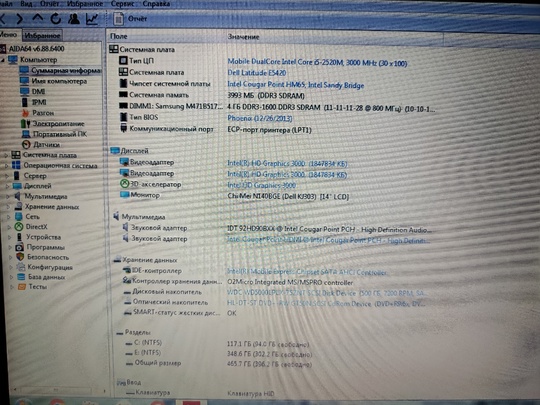
Task: Click the Электропитание battery icon
Action: pyautogui.click(x=25, y=123)
